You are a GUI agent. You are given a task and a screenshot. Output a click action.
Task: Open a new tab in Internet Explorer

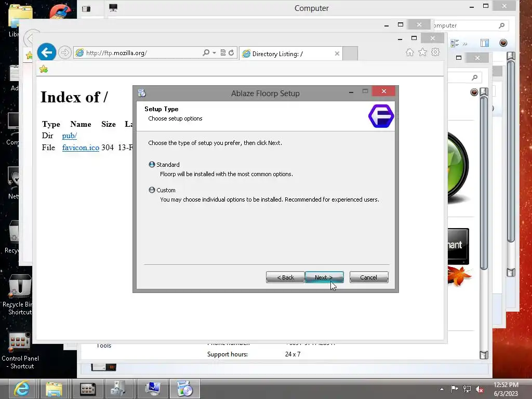[x=350, y=54]
